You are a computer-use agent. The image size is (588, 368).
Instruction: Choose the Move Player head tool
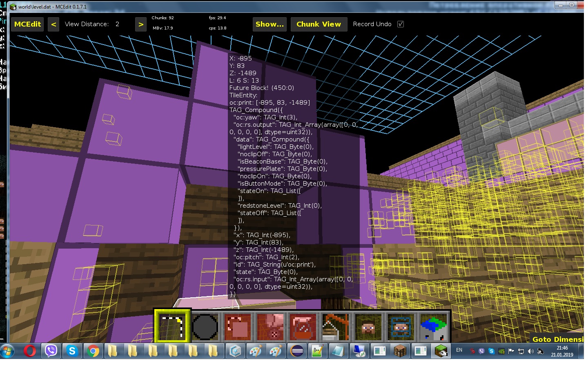click(368, 327)
